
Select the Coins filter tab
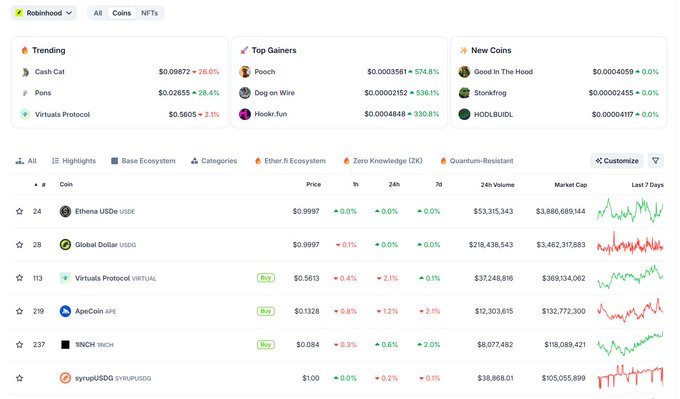(121, 13)
